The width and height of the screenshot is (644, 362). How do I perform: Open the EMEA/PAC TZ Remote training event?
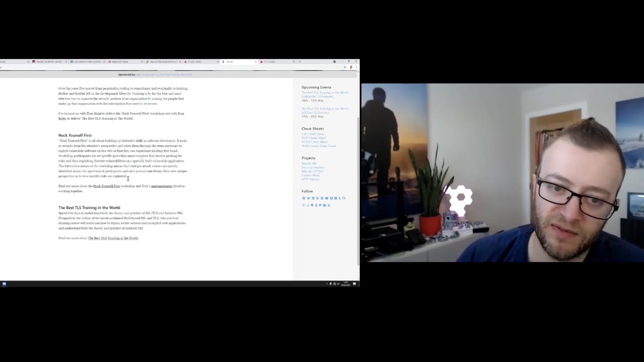[325, 95]
